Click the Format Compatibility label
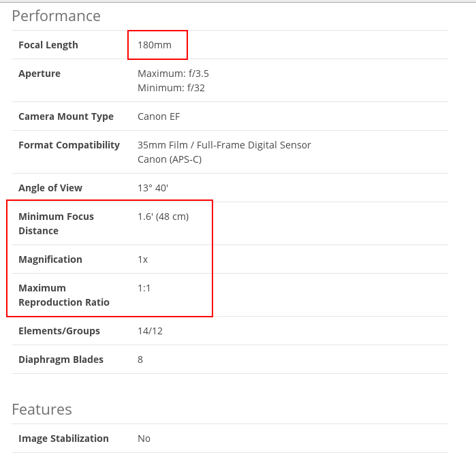Viewport: 476px width, 463px height. click(69, 145)
